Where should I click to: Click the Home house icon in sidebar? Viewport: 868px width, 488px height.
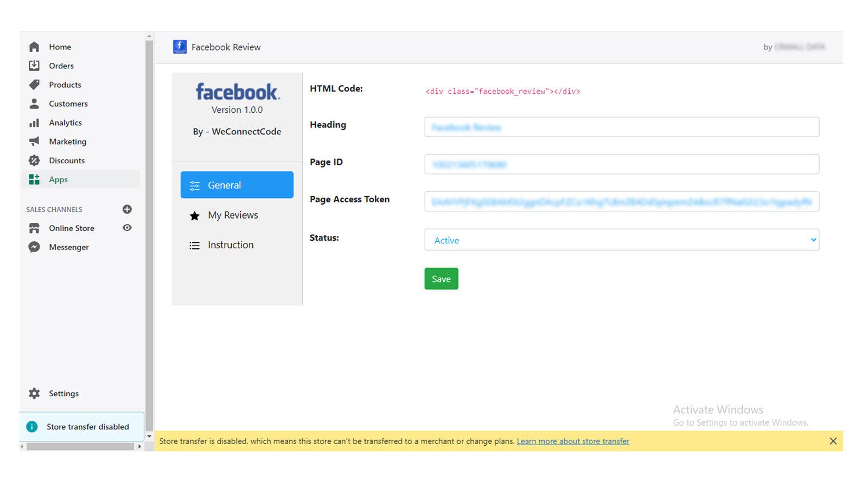click(34, 47)
